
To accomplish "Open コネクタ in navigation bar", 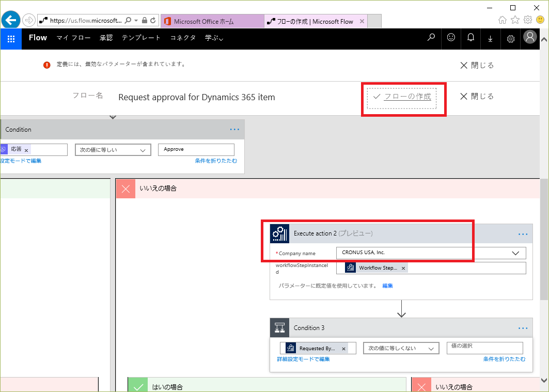I will (x=183, y=38).
